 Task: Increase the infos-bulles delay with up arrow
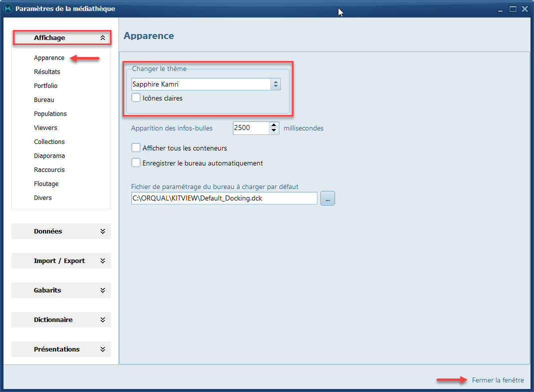point(273,125)
